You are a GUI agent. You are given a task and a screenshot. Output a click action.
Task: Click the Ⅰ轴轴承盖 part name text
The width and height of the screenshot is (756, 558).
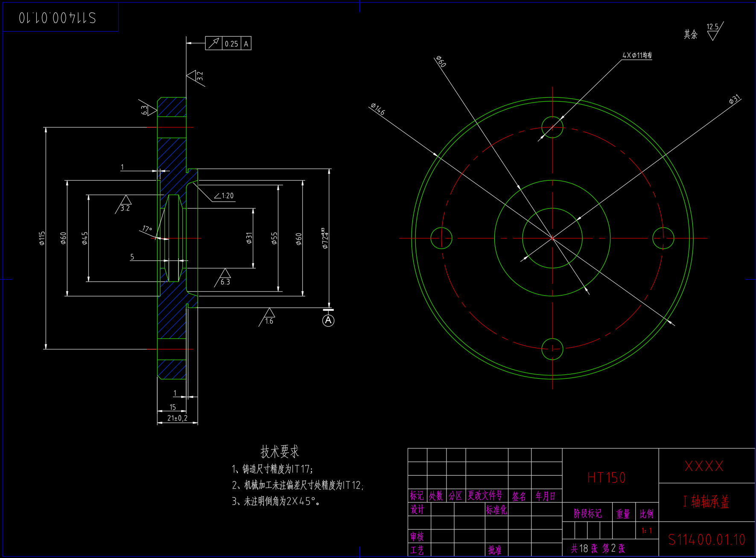click(706, 502)
